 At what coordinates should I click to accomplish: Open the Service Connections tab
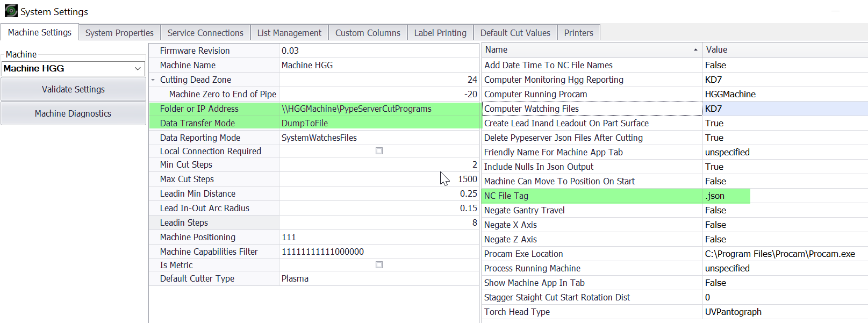click(205, 33)
